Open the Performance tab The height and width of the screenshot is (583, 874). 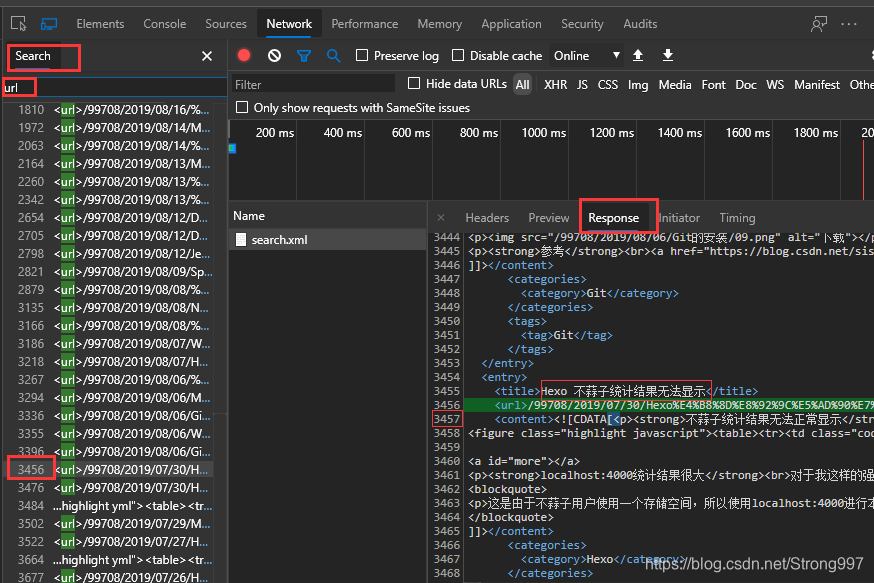pyautogui.click(x=365, y=24)
